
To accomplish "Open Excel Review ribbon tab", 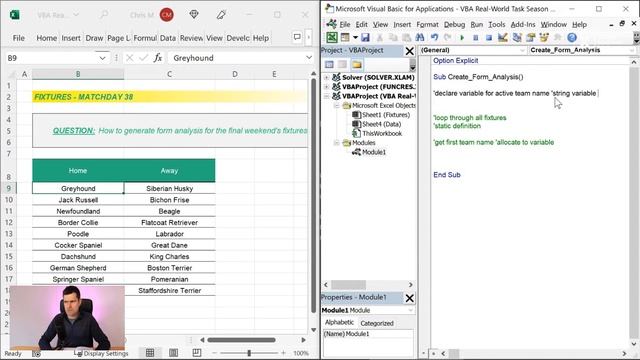I will point(191,38).
